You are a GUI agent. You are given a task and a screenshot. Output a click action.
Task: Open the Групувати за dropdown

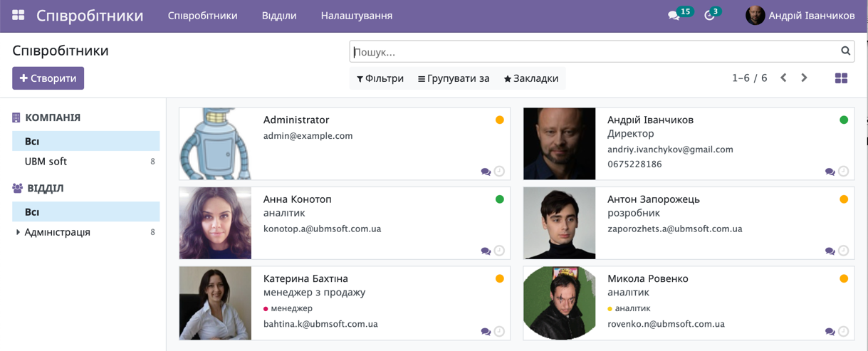pyautogui.click(x=454, y=78)
